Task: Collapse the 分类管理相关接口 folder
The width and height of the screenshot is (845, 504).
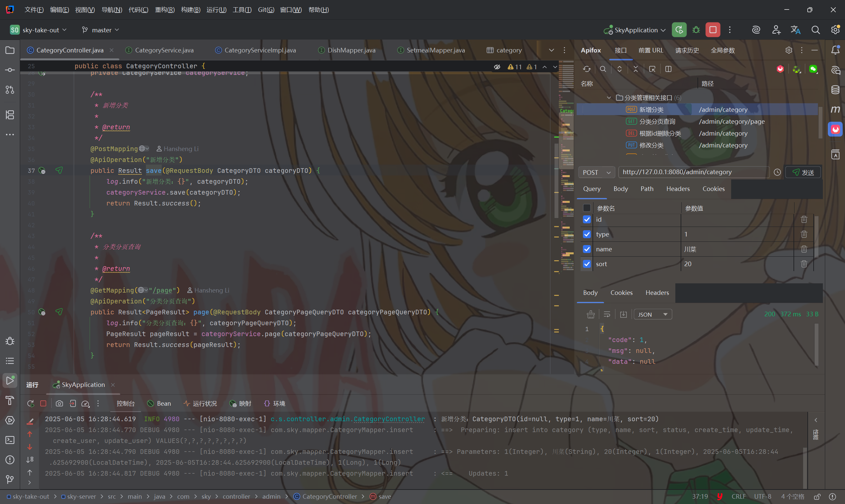Action: click(609, 98)
